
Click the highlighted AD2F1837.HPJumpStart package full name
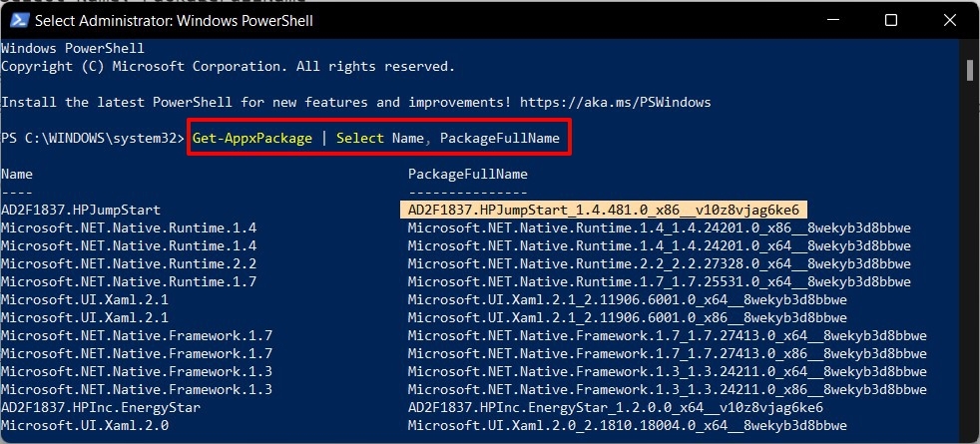(604, 210)
